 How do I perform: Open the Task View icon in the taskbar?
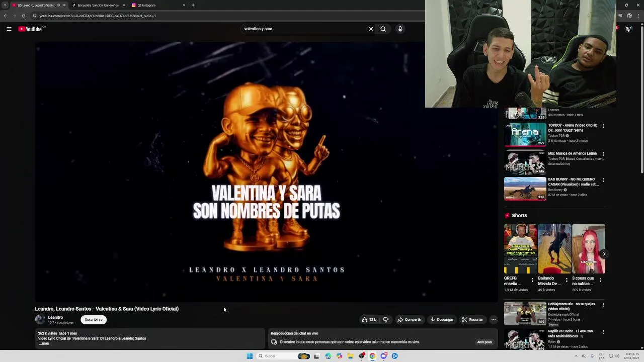(x=316, y=356)
